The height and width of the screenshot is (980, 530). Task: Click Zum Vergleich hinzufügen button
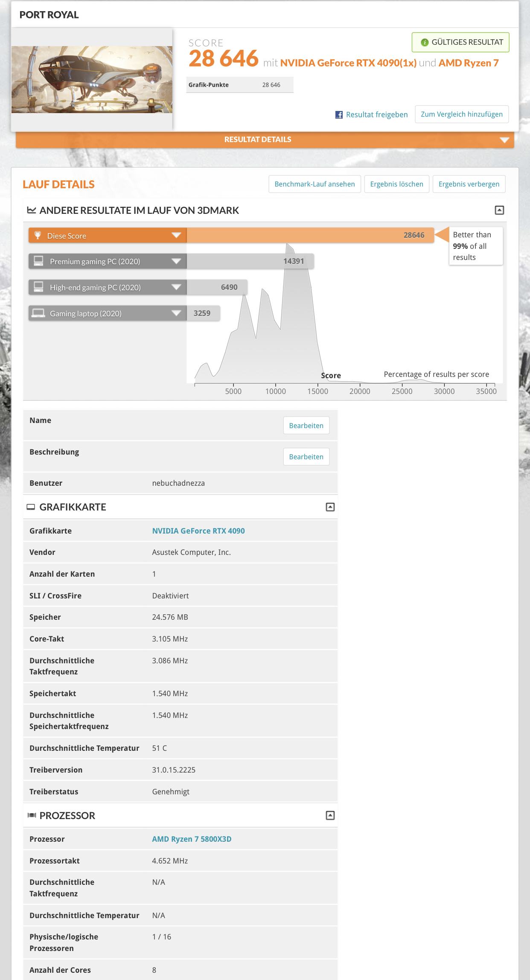point(462,114)
